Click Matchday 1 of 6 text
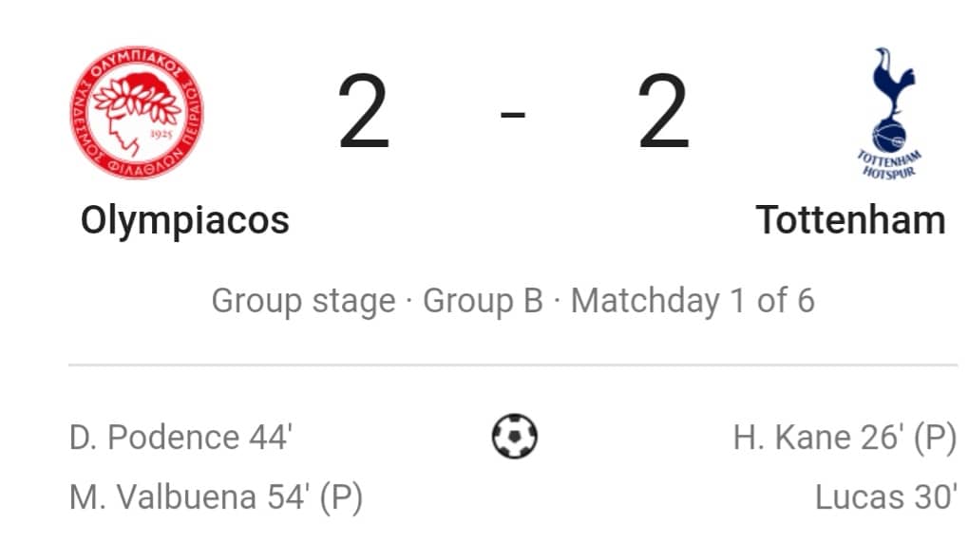The height and width of the screenshot is (560, 968). (x=693, y=301)
